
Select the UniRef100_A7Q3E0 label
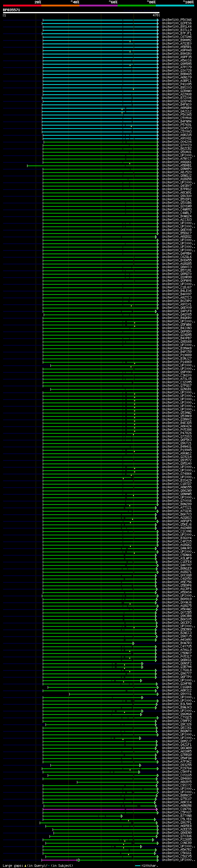177,43
